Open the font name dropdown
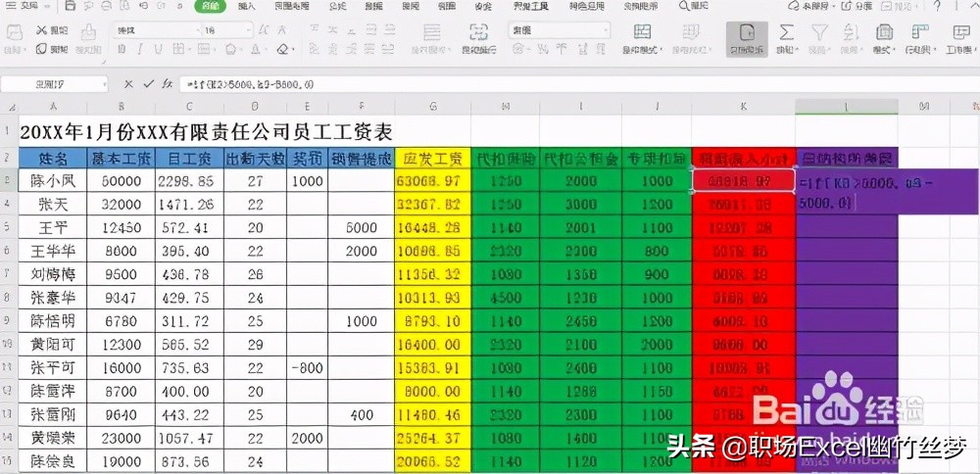Image resolution: width=980 pixels, height=474 pixels. click(x=199, y=30)
